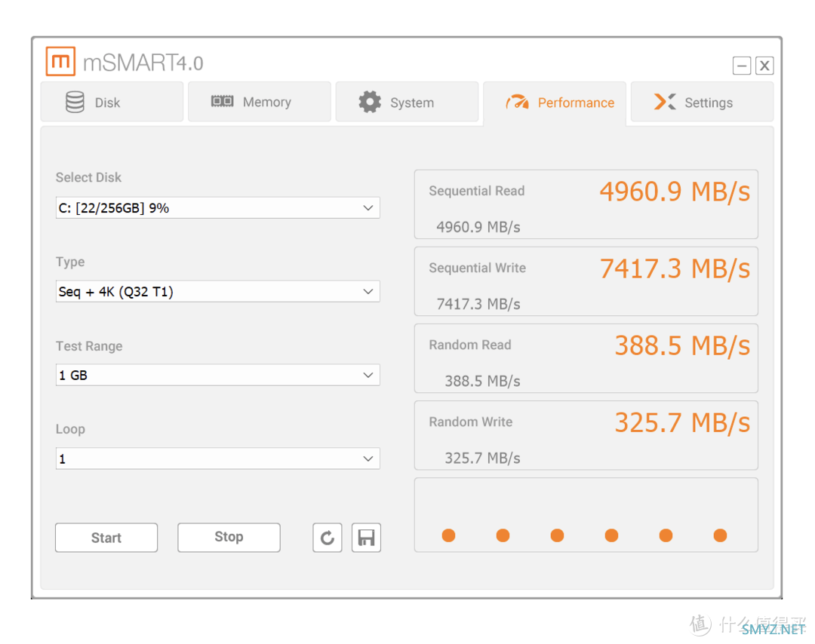The height and width of the screenshot is (644, 815).
Task: Click the Sequential Read result panel
Action: [586, 204]
